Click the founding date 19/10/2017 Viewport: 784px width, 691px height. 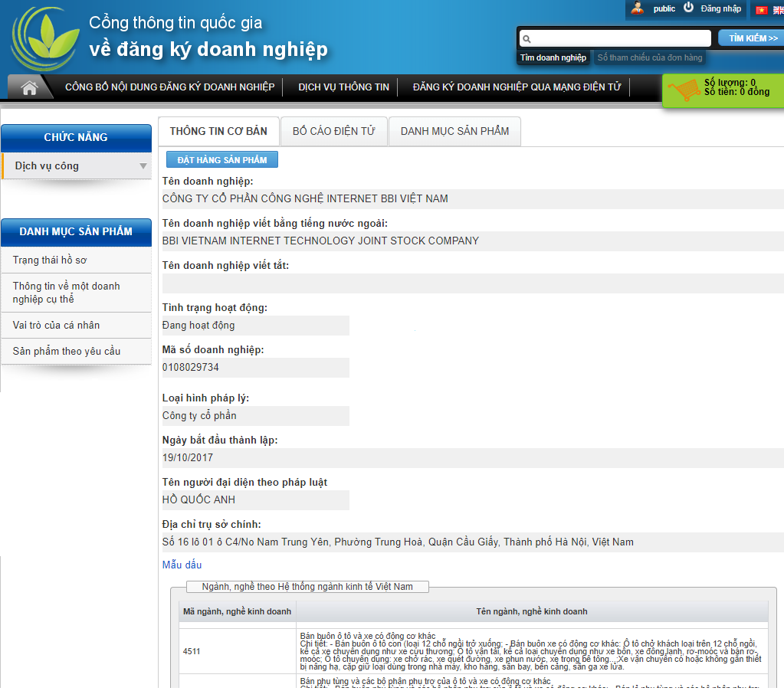pos(188,457)
